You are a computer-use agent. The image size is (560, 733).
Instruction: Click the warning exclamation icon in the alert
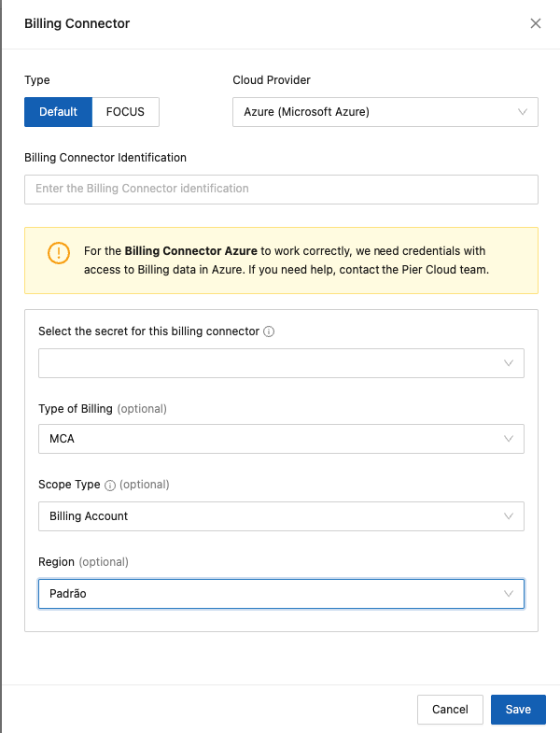pos(58,253)
